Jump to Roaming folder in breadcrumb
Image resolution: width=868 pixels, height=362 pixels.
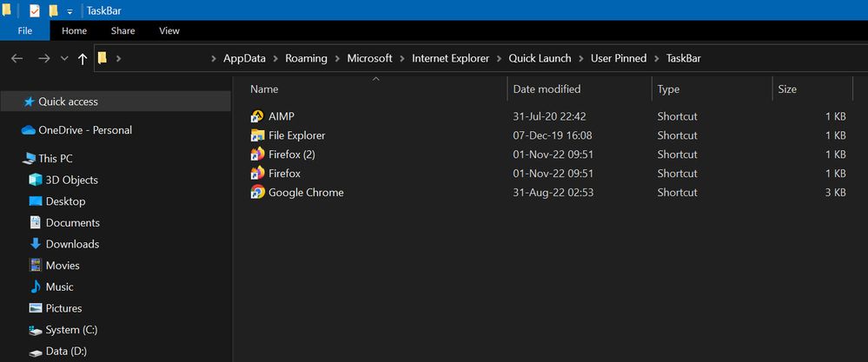[x=307, y=58]
